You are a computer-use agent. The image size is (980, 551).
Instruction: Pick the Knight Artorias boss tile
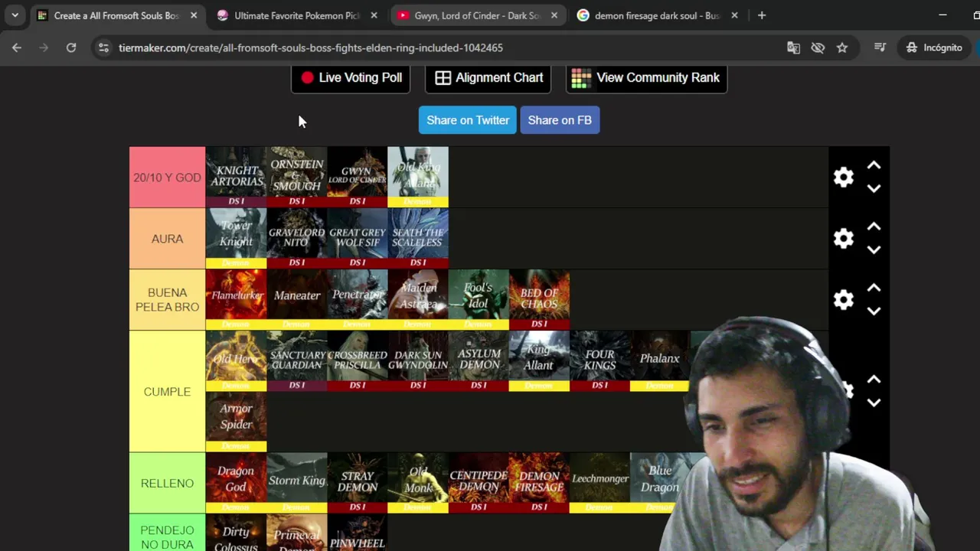point(236,177)
